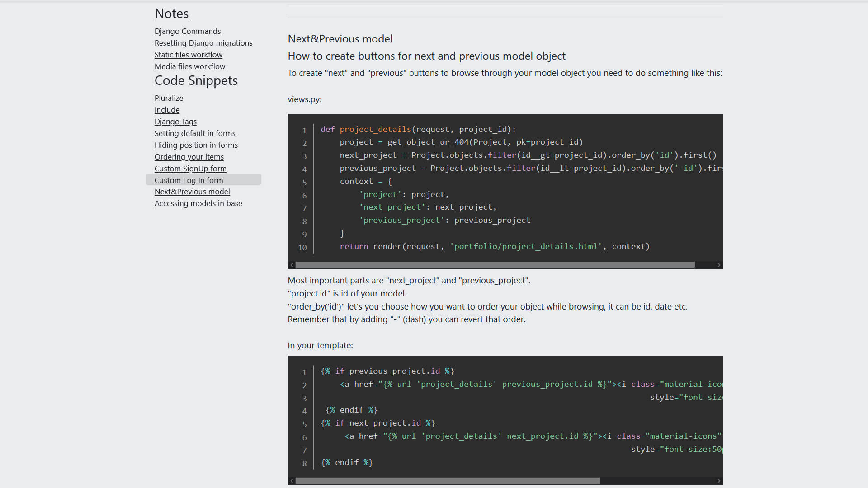The height and width of the screenshot is (488, 868).
Task: Open the Media files workflow page
Action: click(190, 66)
